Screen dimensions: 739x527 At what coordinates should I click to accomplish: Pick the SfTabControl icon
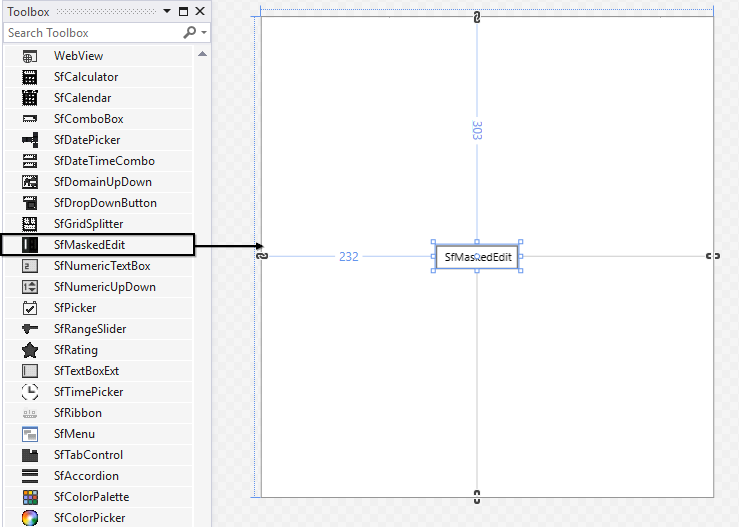[30, 455]
